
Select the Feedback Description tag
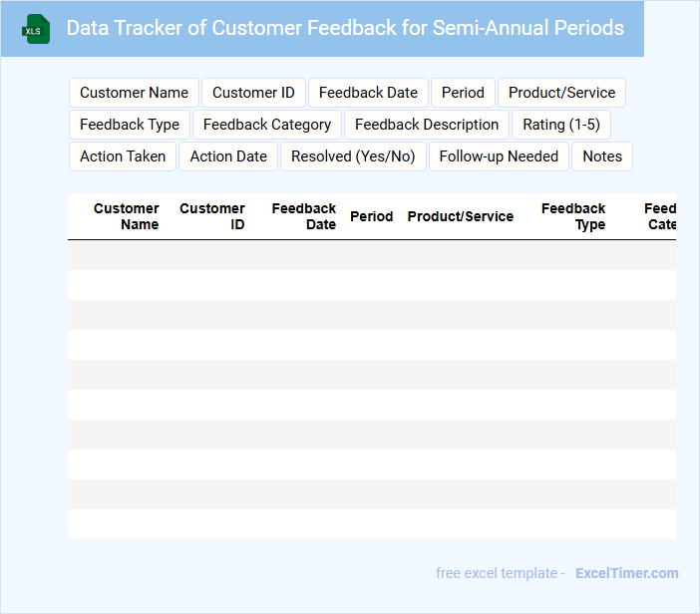point(427,125)
